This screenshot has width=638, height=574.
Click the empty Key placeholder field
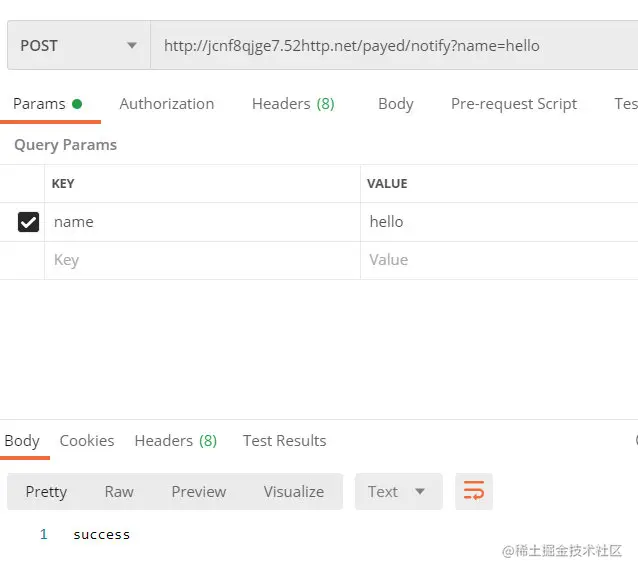click(202, 260)
